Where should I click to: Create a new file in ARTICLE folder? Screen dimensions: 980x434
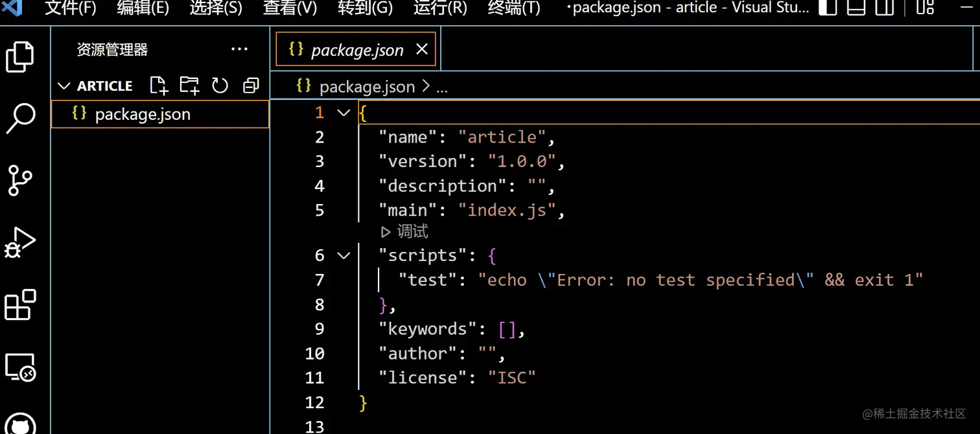(x=158, y=86)
